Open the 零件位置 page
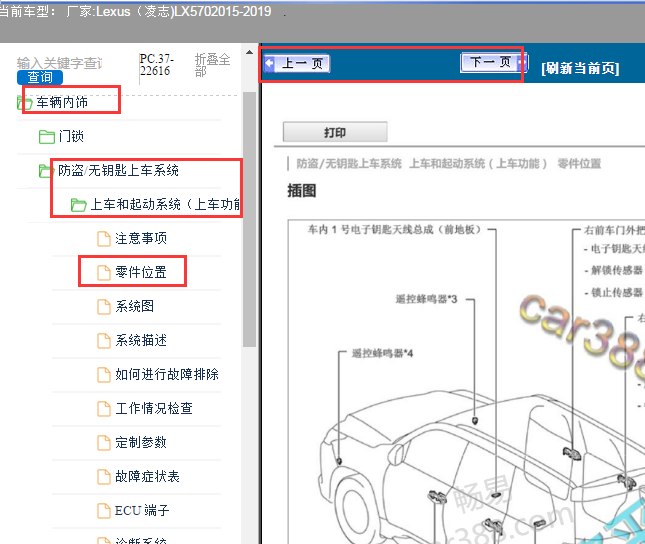This screenshot has width=645, height=544. 141,272
